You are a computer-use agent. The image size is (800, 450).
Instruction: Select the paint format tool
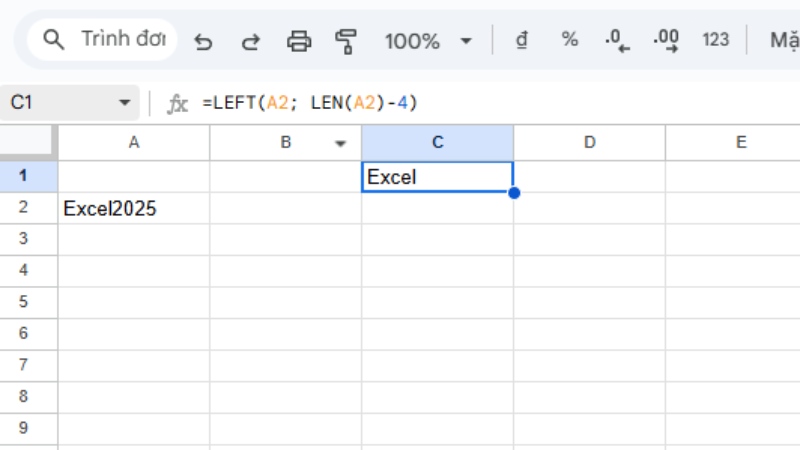tap(346, 41)
